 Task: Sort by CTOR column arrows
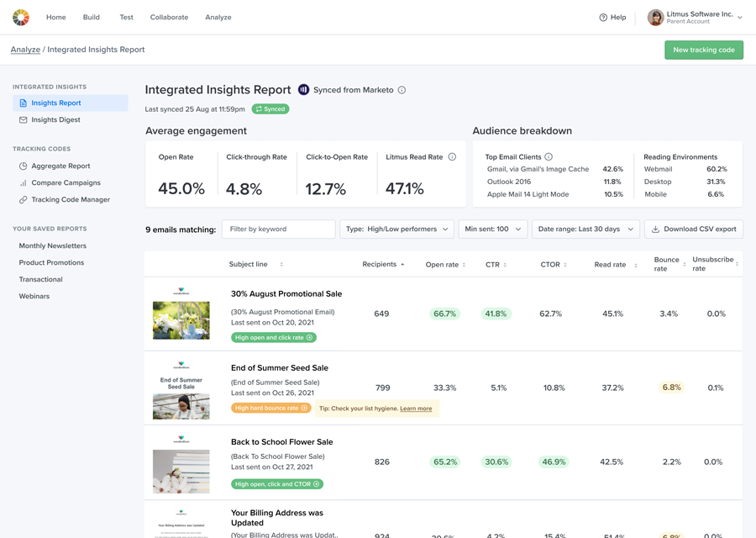pyautogui.click(x=565, y=265)
